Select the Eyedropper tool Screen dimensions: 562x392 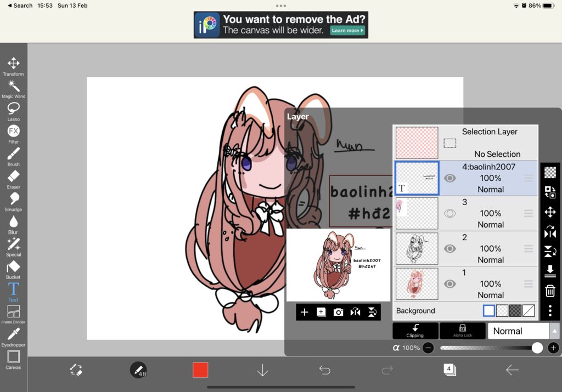(13, 337)
